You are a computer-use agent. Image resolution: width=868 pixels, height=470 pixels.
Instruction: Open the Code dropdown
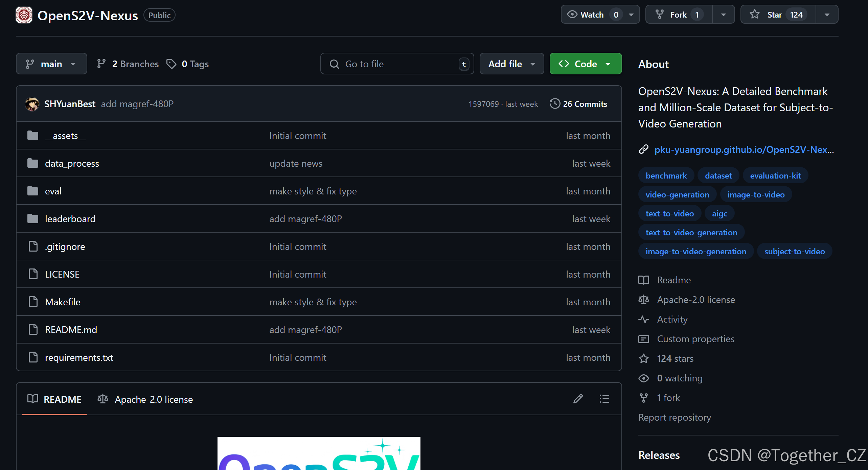585,64
